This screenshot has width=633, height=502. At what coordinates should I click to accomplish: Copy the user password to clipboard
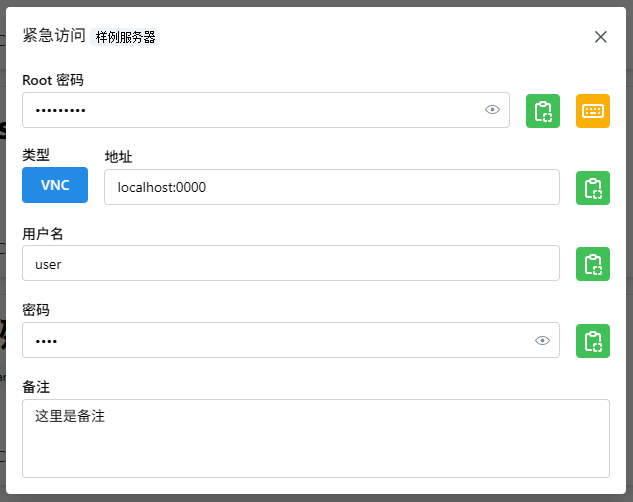[592, 340]
